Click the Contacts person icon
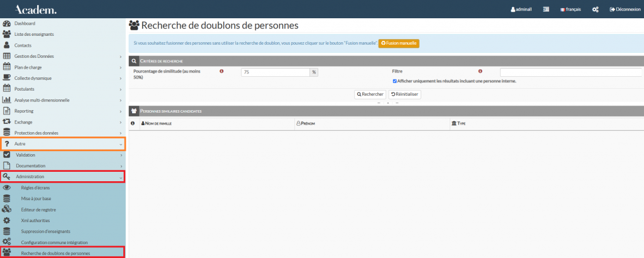Screen dimensions: 644x258 point(7,45)
